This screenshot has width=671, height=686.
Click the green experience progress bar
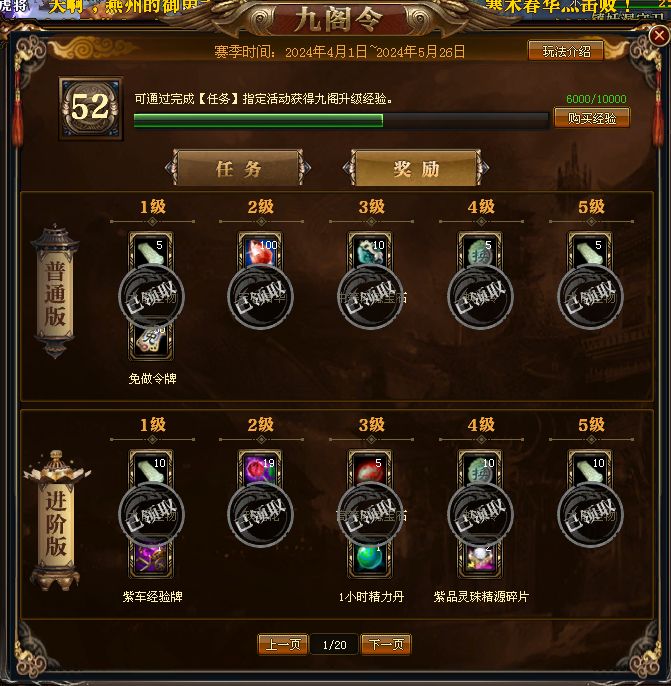pos(341,121)
